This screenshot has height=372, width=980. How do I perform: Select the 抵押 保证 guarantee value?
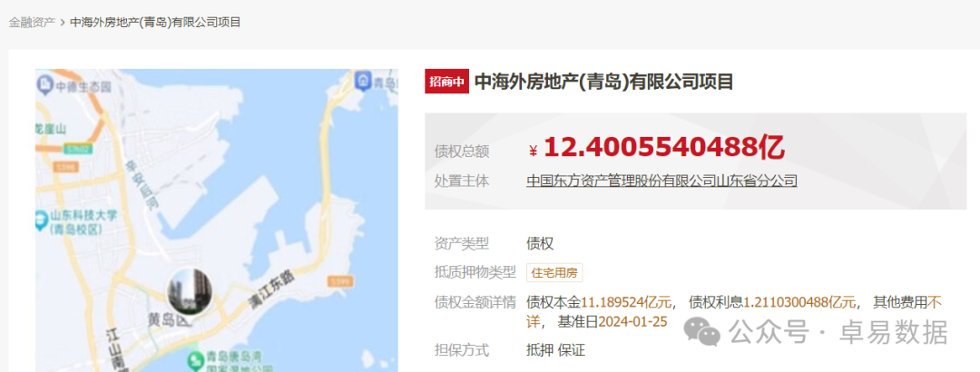coord(555,350)
